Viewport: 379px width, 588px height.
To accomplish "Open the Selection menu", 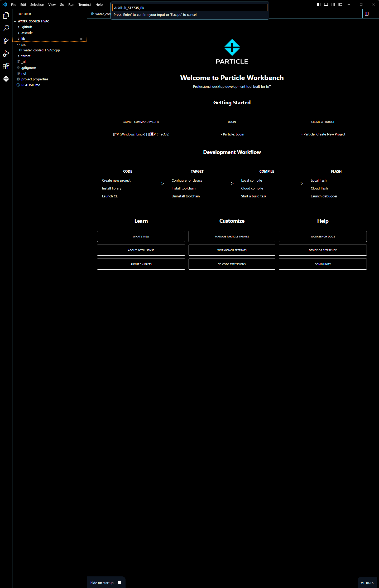I will [x=37, y=4].
